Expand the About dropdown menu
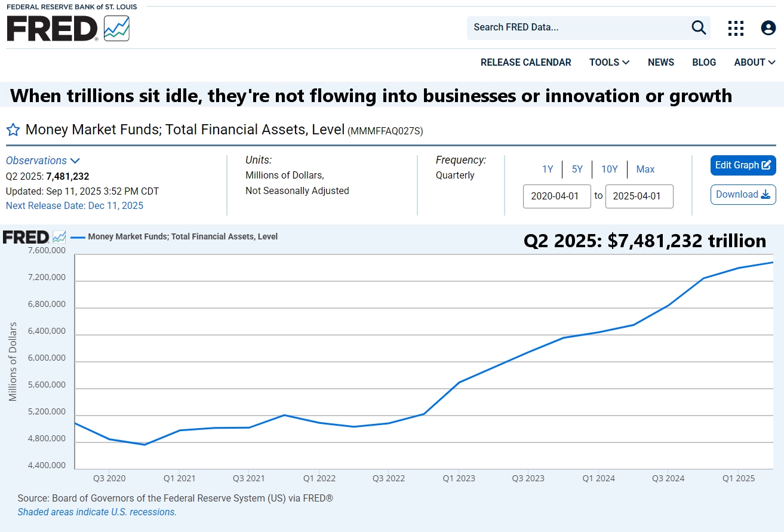 (754, 62)
